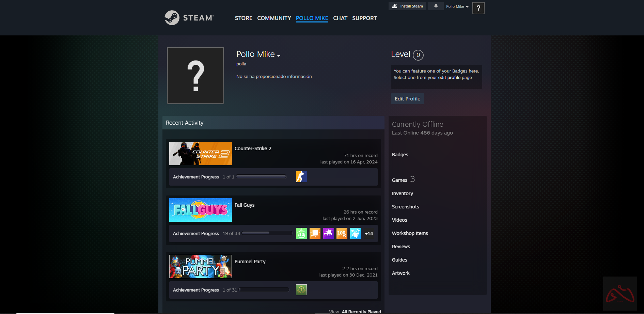The width and height of the screenshot is (644, 314).
Task: Click the purple Fall Guys achievement icon
Action: tap(328, 233)
